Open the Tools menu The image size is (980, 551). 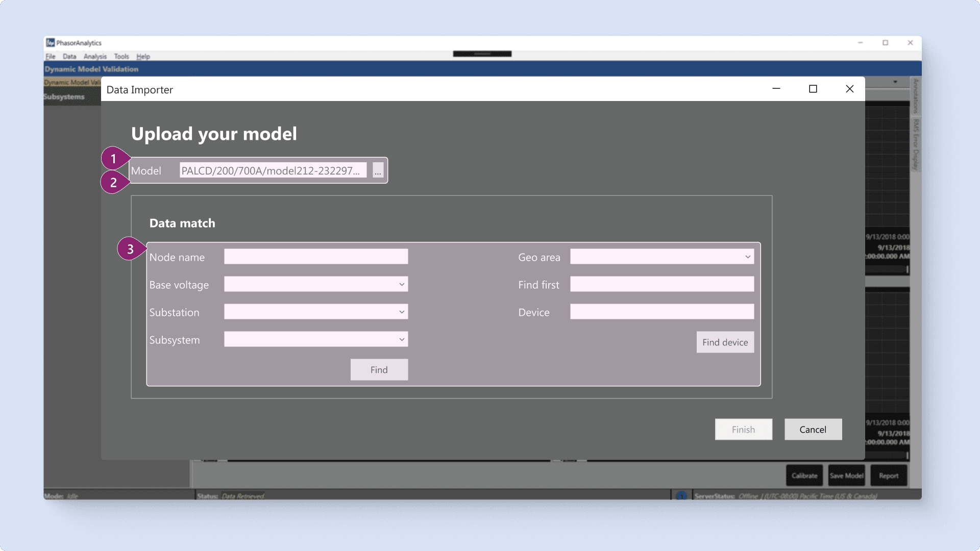[121, 57]
